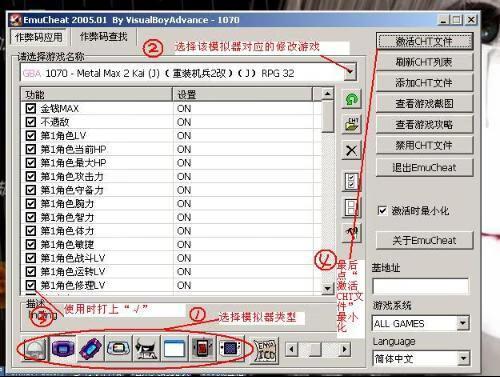Toggle the 第1角色LV checkbox
This screenshot has height=377, width=500.
31,136
